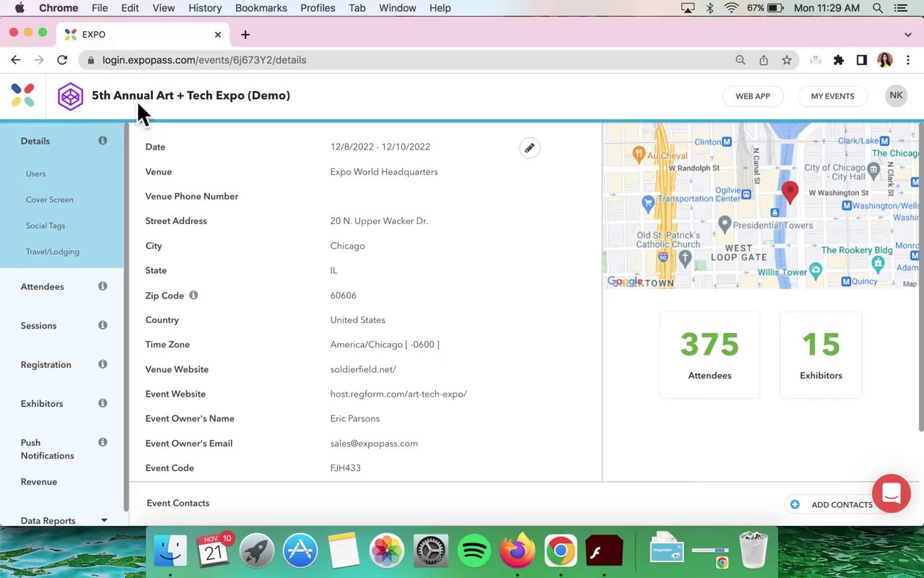Select the EXPO browser tab
This screenshot has height=578, width=924.
click(x=144, y=34)
